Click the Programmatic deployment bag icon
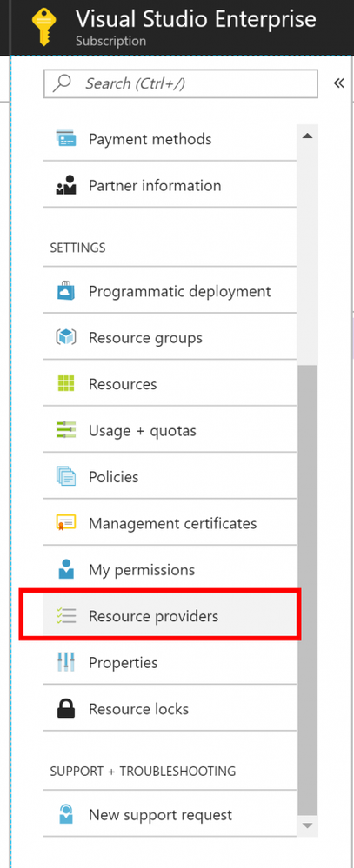Image resolution: width=354 pixels, height=868 pixels. pyautogui.click(x=66, y=290)
